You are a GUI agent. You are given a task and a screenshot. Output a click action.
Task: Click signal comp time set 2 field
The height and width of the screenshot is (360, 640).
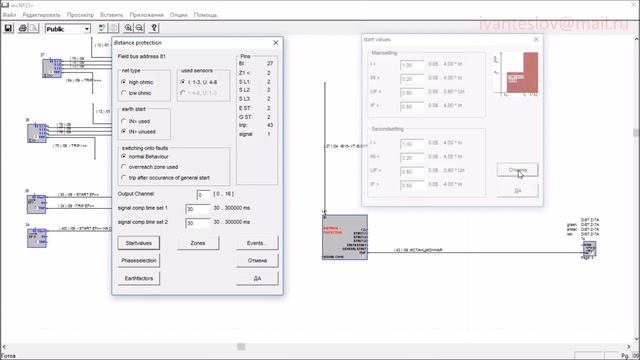click(198, 223)
